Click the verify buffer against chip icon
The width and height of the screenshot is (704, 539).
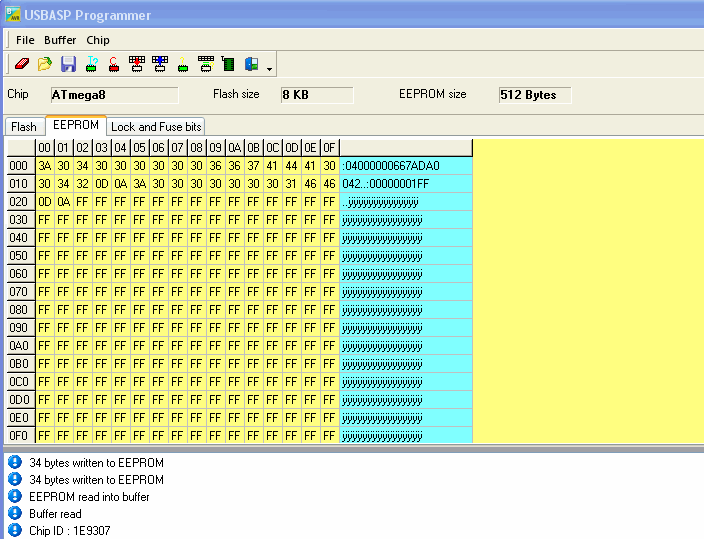click(x=206, y=64)
